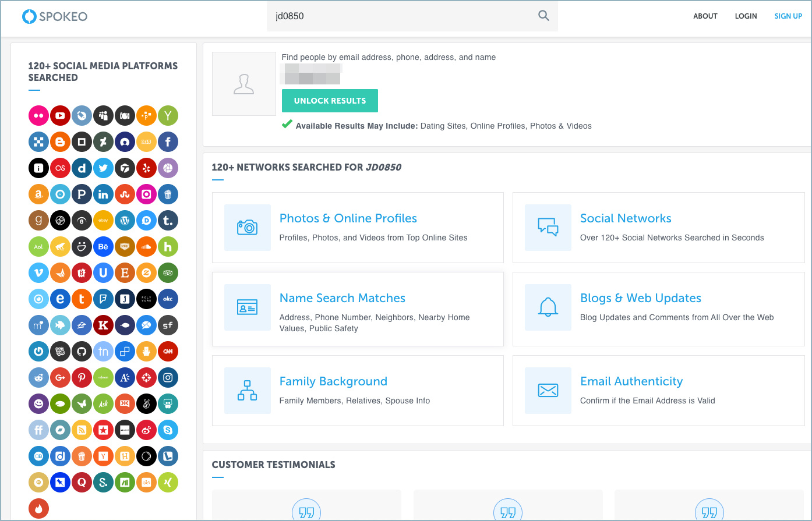This screenshot has height=521, width=812.
Task: Click the Disqus icon
Action: point(146,221)
